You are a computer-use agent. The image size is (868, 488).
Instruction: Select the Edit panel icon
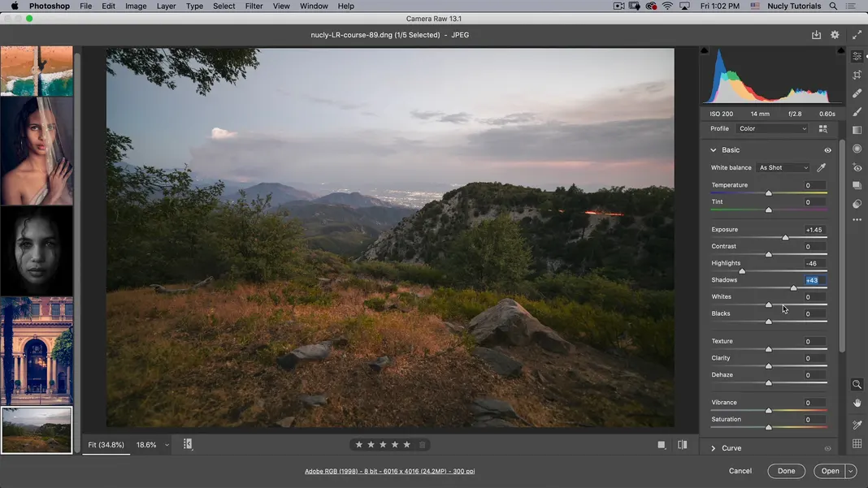[857, 57]
